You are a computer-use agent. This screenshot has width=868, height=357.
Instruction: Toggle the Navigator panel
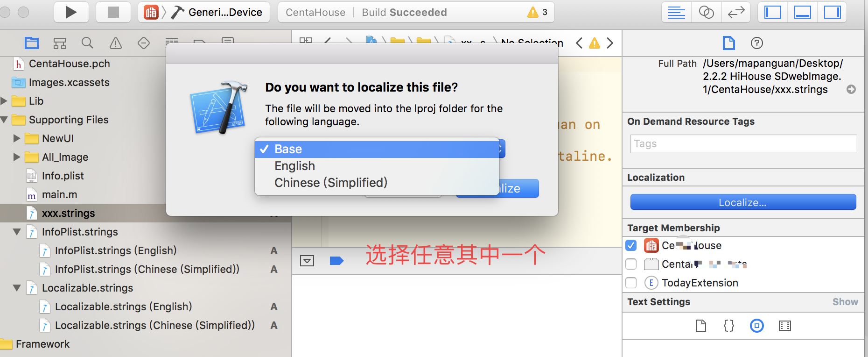[x=773, y=12]
